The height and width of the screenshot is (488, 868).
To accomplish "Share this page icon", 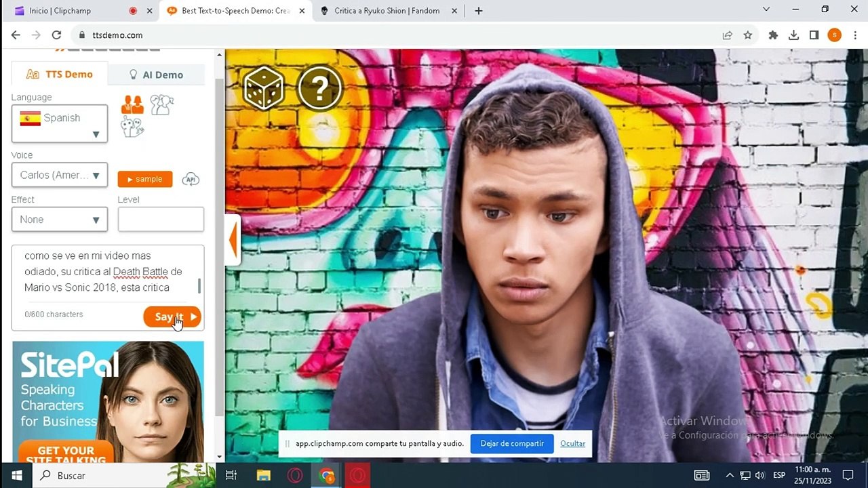I will point(728,35).
